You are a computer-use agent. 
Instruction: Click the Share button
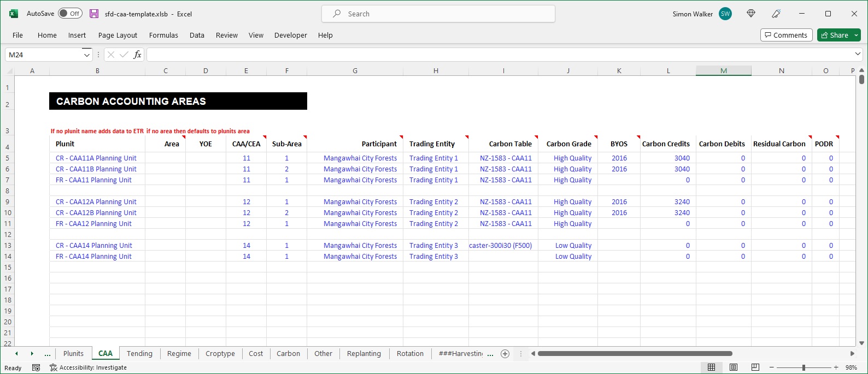point(835,35)
